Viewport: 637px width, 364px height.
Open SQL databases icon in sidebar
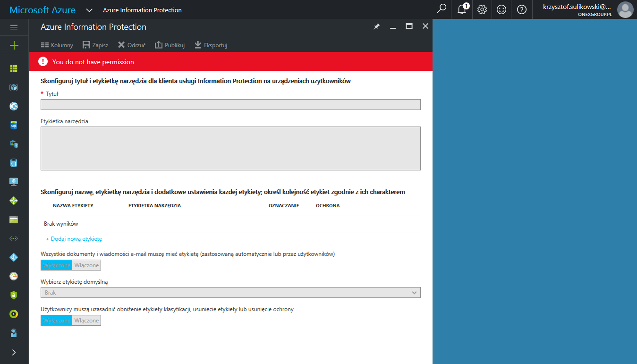14,125
